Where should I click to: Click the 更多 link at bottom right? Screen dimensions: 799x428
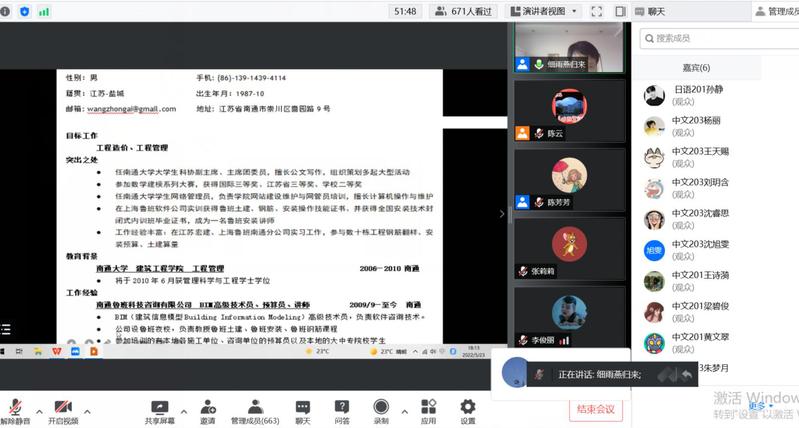coord(757,406)
